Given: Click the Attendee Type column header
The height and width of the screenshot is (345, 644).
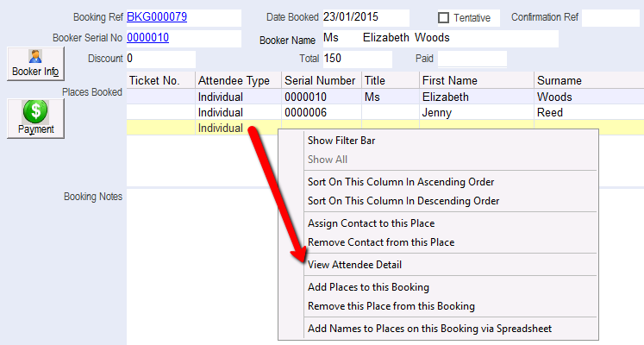Looking at the screenshot, I should click(234, 80).
